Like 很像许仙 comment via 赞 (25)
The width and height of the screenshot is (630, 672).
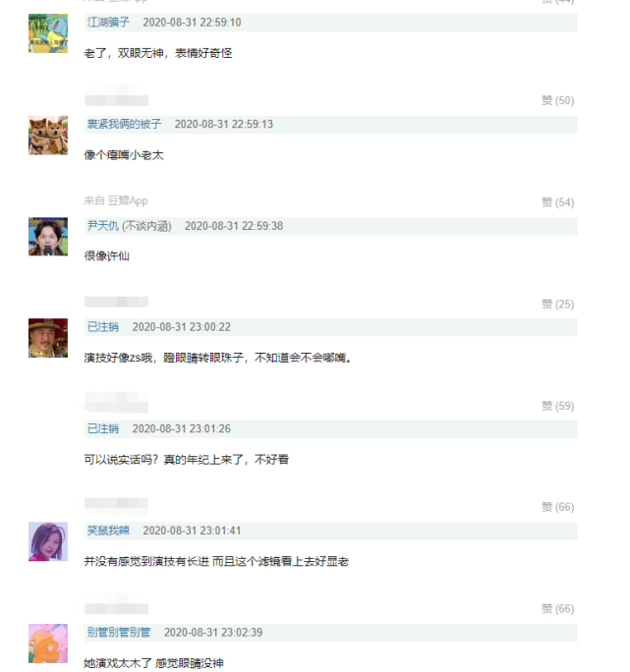[x=557, y=305]
